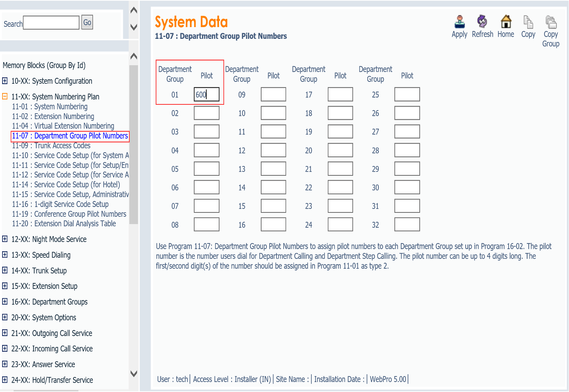Click Pilot field for Department Group 09
Screen dimensions: 569x392
pyautogui.click(x=273, y=94)
